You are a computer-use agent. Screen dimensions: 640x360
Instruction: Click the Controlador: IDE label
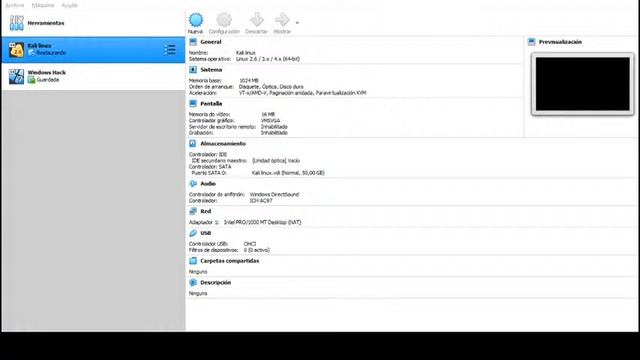tap(208, 155)
